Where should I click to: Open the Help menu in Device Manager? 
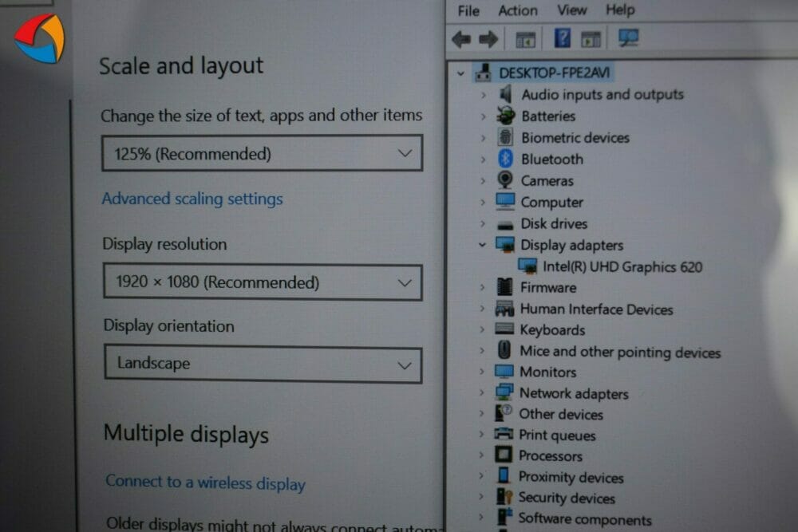(620, 9)
